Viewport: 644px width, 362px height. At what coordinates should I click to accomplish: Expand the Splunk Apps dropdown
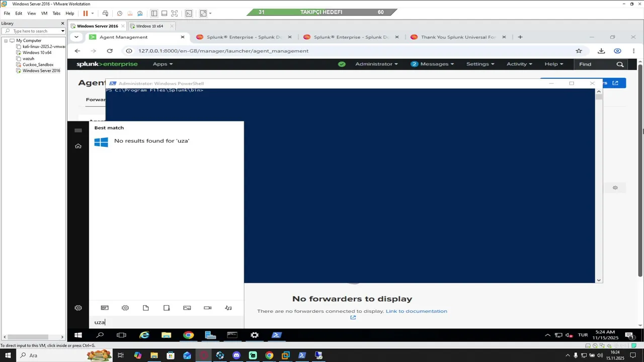163,64
